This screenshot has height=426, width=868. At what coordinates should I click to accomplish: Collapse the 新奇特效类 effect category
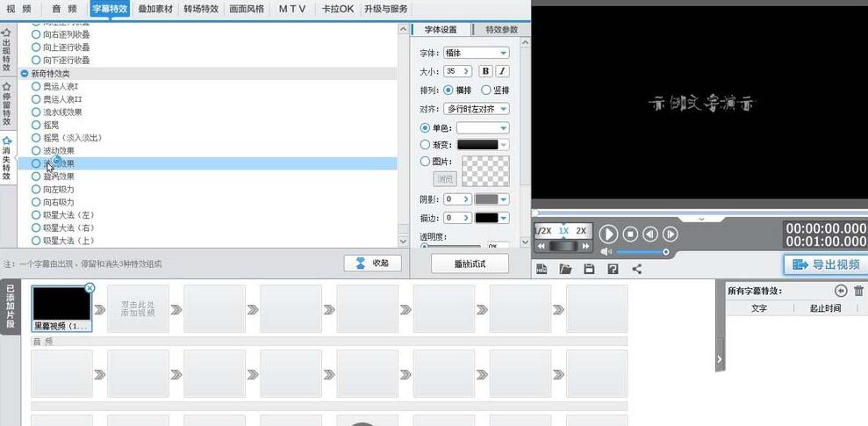coord(25,74)
